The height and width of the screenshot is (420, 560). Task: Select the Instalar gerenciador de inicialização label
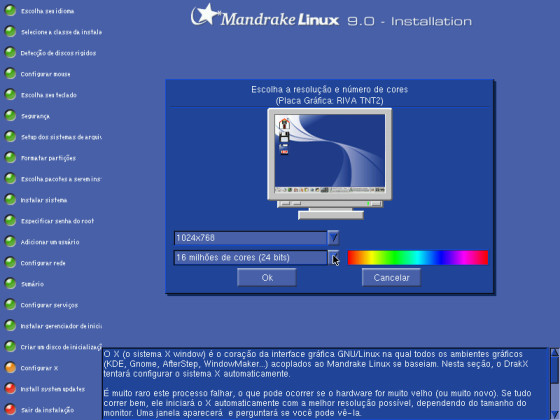point(61,326)
